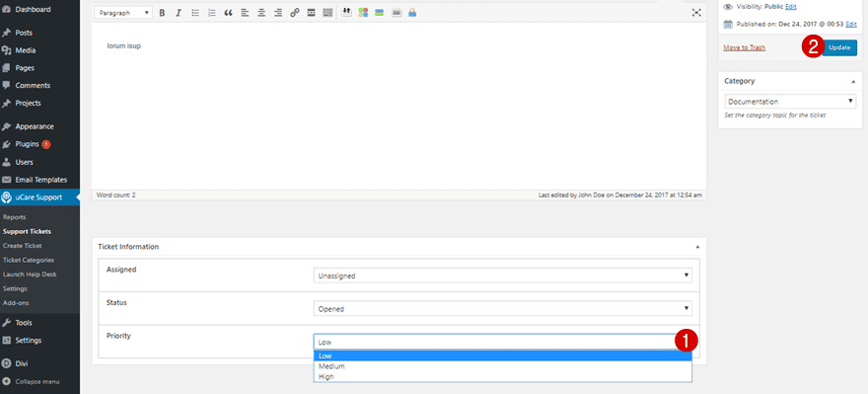This screenshot has width=868, height=394.
Task: Collapse the Category panel
Action: click(853, 81)
